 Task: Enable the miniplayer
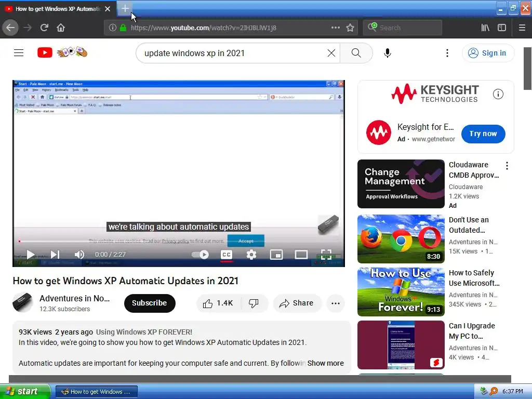276,255
